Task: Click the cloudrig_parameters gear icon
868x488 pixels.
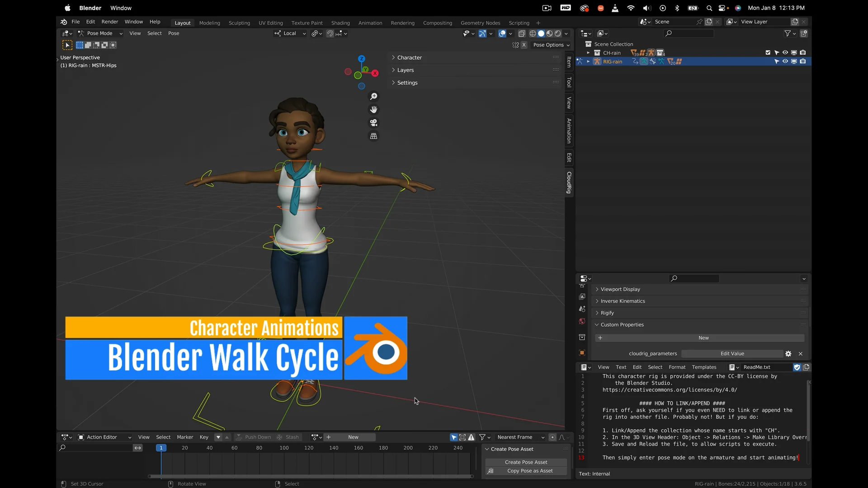Action: [x=788, y=354]
